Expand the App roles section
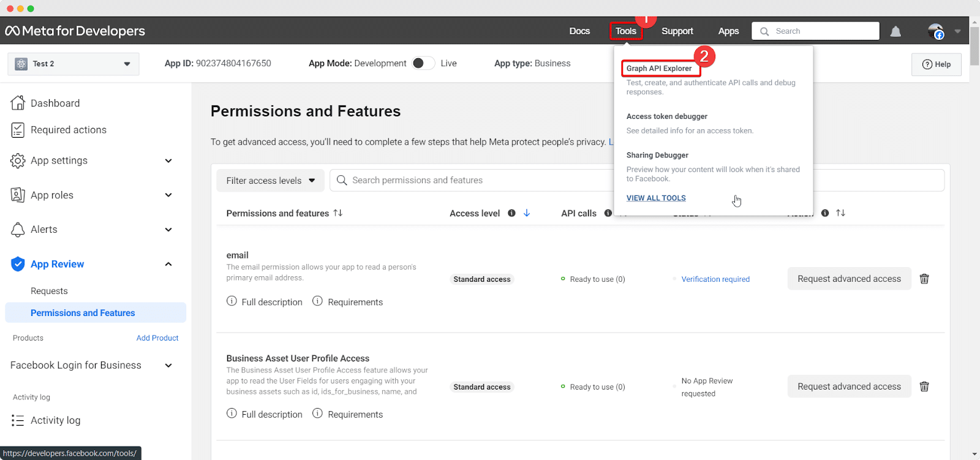 [168, 195]
